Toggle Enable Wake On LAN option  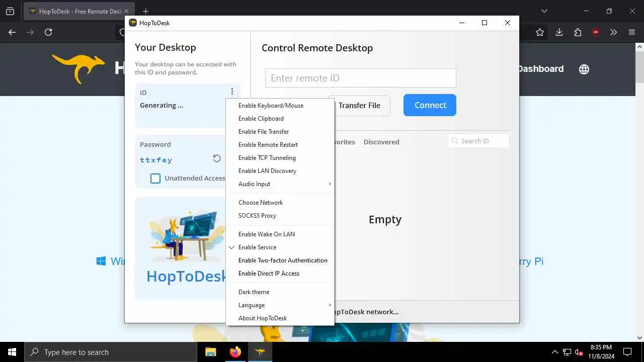(280, 234)
